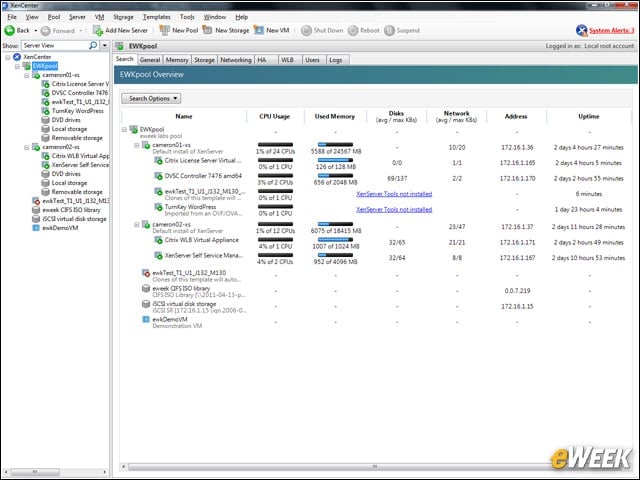Click the search magnifier icon in Show box
The height and width of the screenshot is (480, 640).
(x=93, y=45)
